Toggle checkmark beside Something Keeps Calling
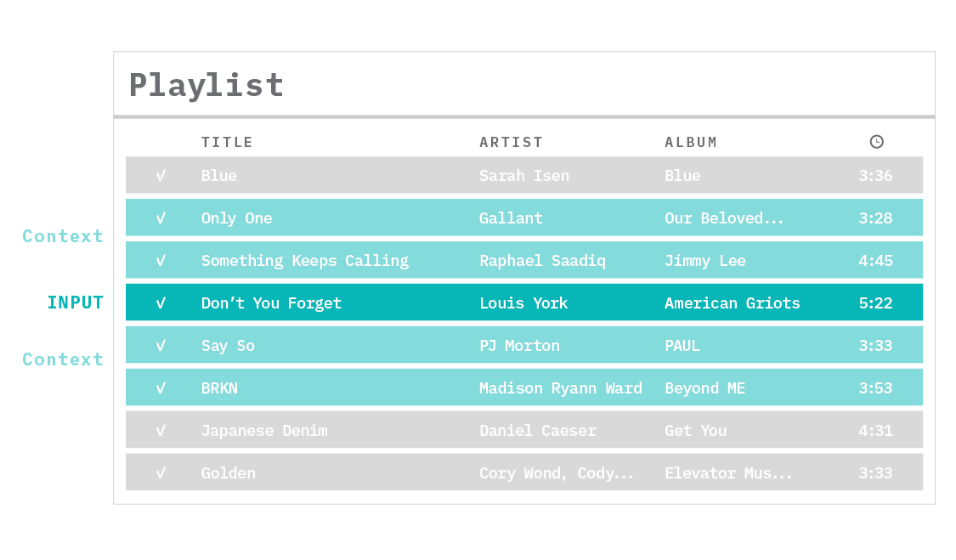Image resolution: width=956 pixels, height=560 pixels. point(161,261)
